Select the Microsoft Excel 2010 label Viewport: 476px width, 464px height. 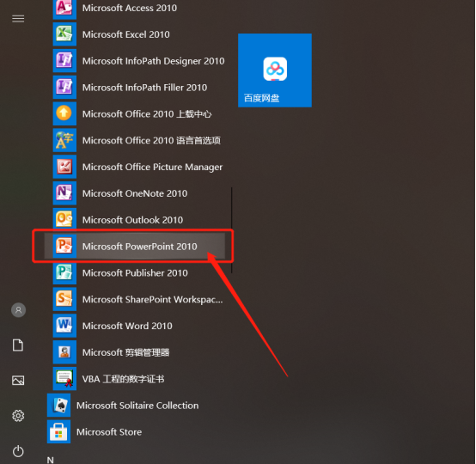(x=125, y=34)
